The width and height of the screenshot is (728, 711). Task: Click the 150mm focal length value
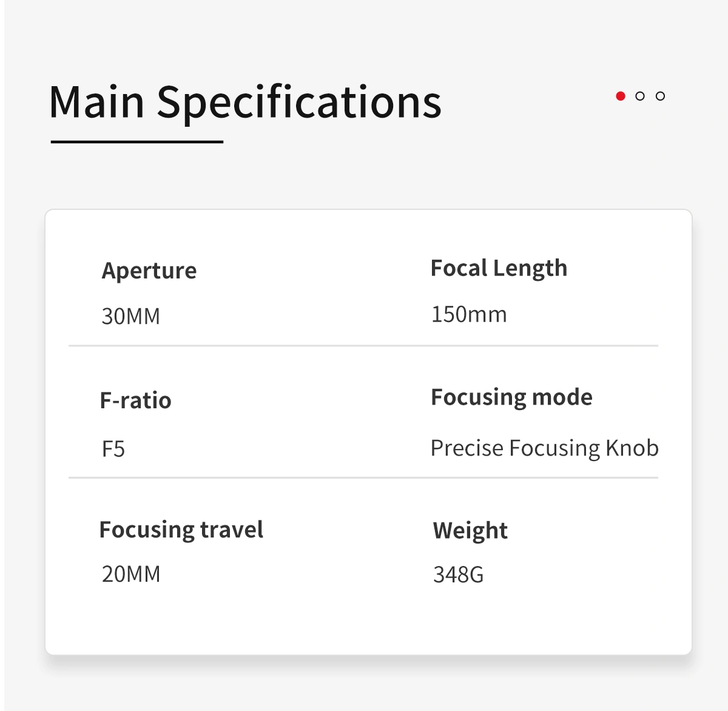[x=469, y=314]
